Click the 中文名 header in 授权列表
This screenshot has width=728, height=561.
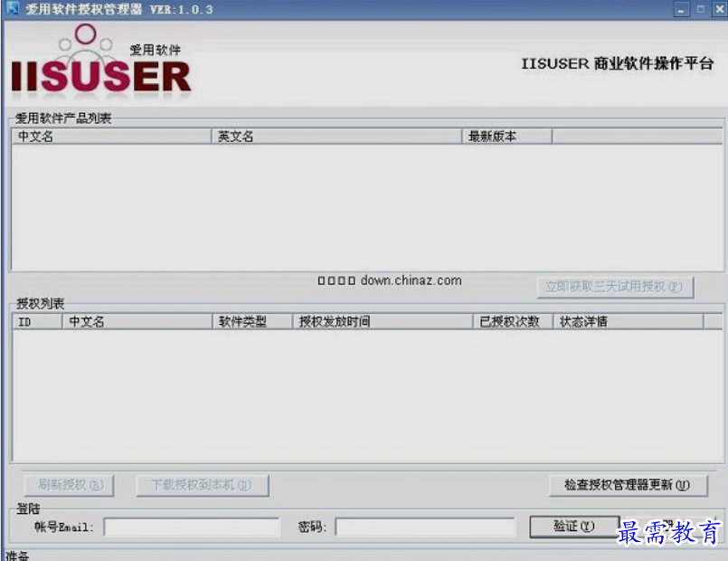tap(137, 321)
